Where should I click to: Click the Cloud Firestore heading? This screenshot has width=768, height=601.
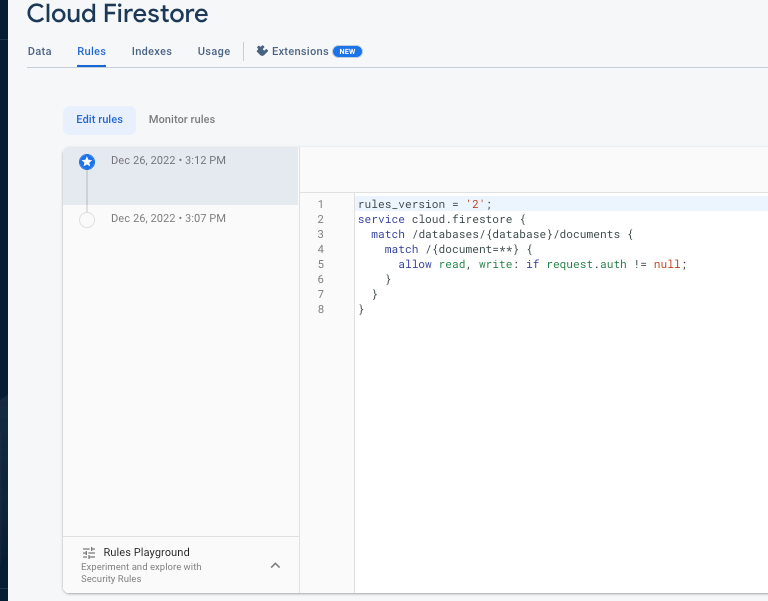click(x=118, y=13)
